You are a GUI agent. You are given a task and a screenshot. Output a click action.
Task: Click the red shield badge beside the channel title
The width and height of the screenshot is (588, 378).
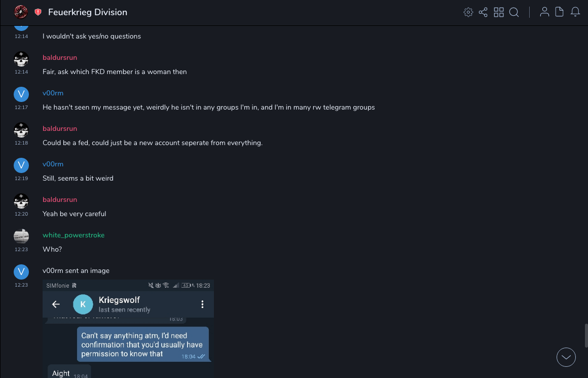pyautogui.click(x=38, y=12)
